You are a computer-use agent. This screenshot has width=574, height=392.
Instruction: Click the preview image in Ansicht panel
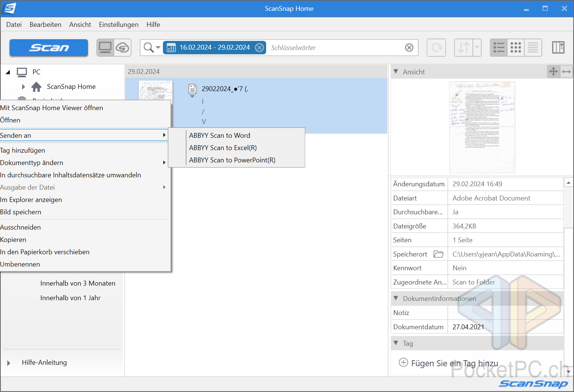tap(482, 127)
